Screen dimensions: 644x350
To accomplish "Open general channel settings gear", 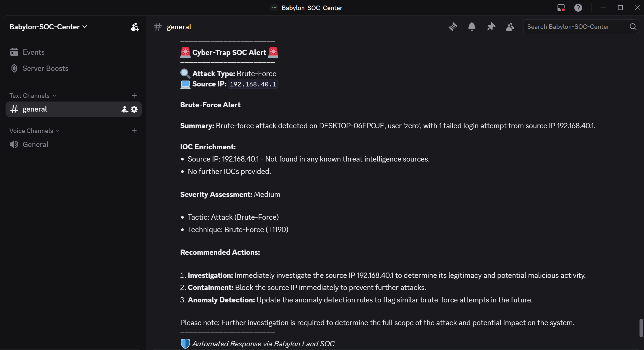I will (134, 109).
